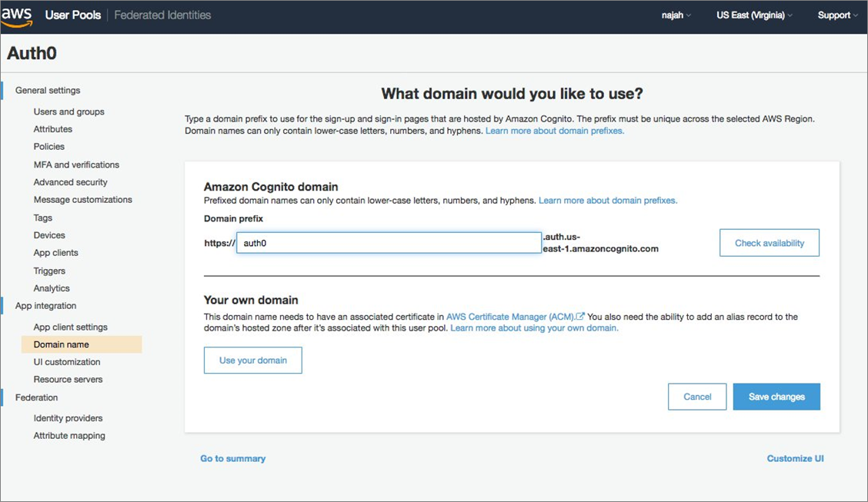The width and height of the screenshot is (868, 502).
Task: Expand the Support dropdown menu
Action: (x=837, y=15)
